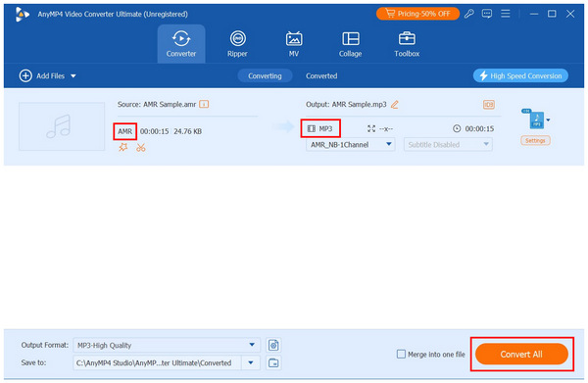Viewport: 588px width, 383px height.
Task: Click the AnyMP4 app logo icon
Action: (x=23, y=15)
